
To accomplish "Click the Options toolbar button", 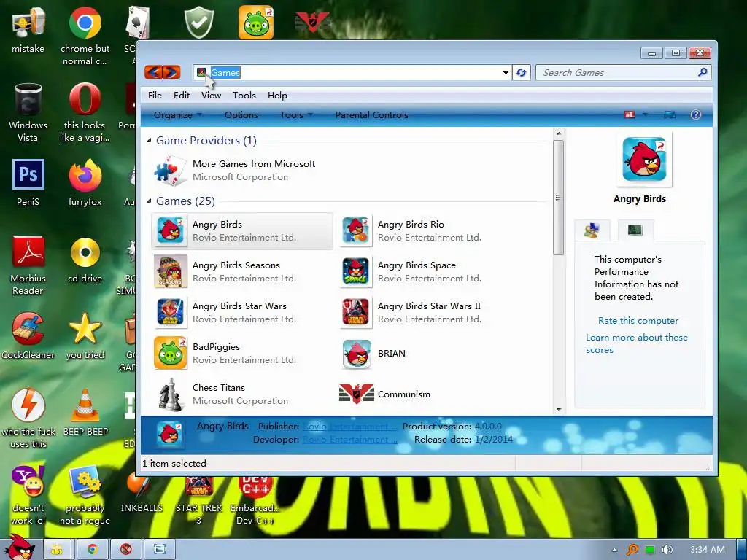I will point(241,114).
